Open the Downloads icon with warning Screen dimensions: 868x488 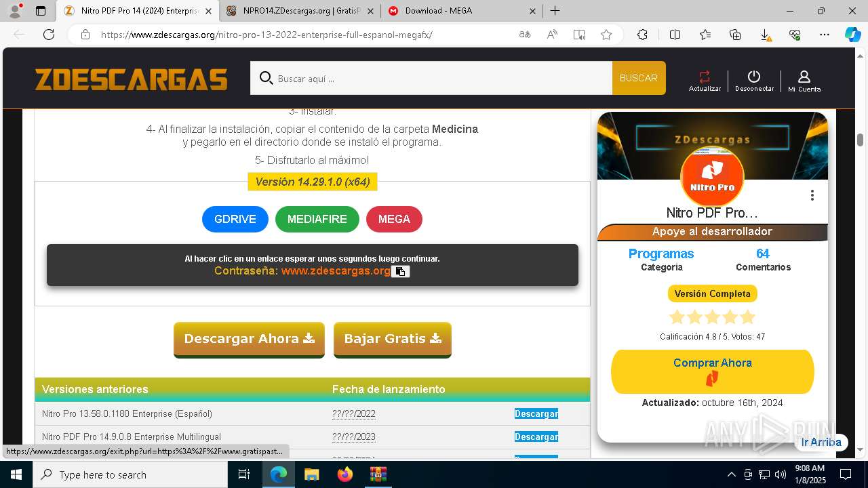tap(765, 35)
